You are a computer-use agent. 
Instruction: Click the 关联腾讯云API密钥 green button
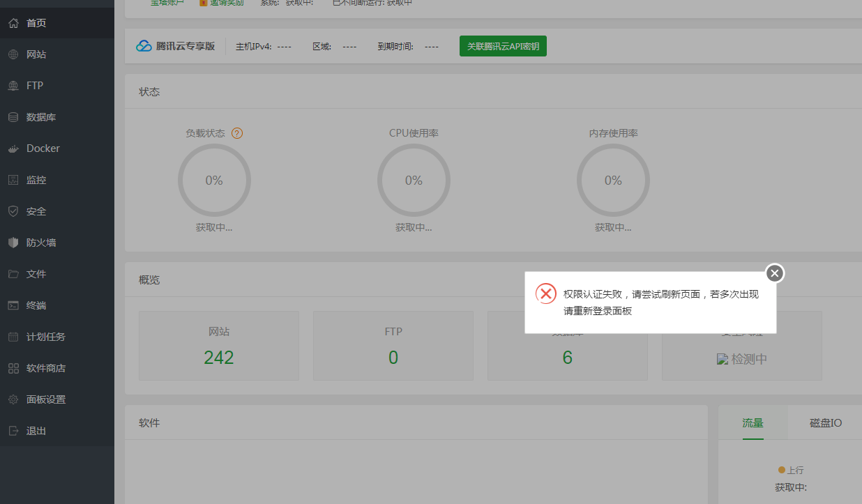coord(503,46)
